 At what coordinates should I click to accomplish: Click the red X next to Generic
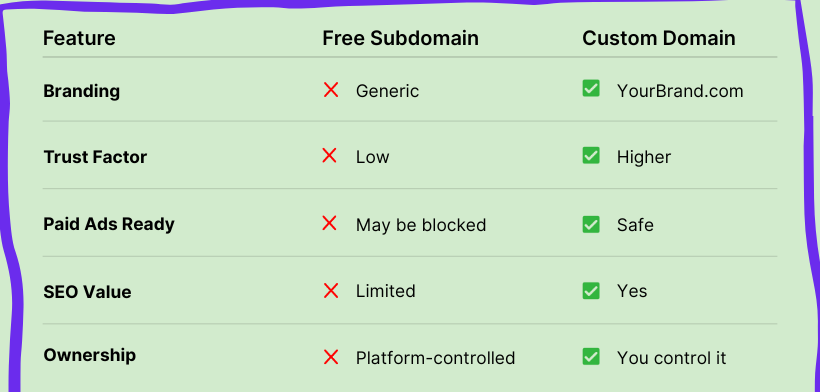pyautogui.click(x=331, y=90)
